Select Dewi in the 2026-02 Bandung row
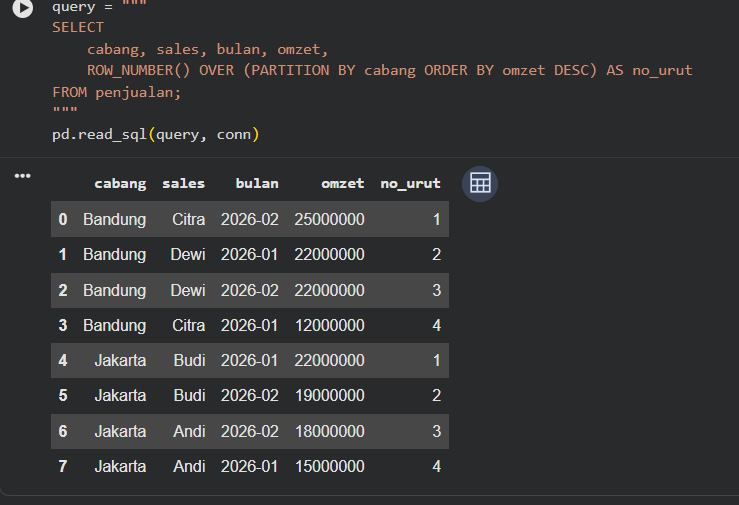 click(x=188, y=290)
